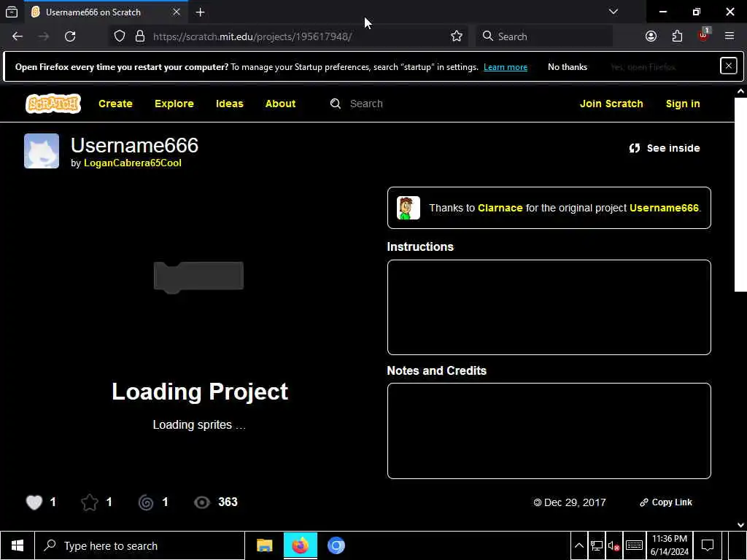The image size is (747, 560).
Task: Open the Windows notification center
Action: tap(708, 545)
